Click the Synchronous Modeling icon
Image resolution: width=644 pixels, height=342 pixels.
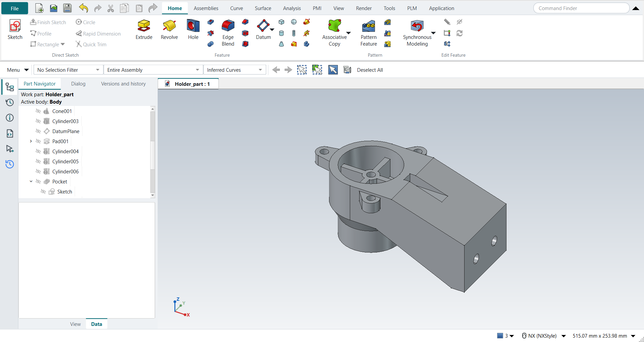point(417,26)
